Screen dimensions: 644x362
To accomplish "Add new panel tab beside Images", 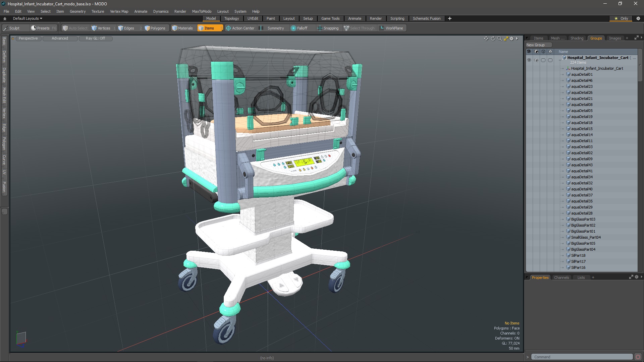I will pos(627,38).
